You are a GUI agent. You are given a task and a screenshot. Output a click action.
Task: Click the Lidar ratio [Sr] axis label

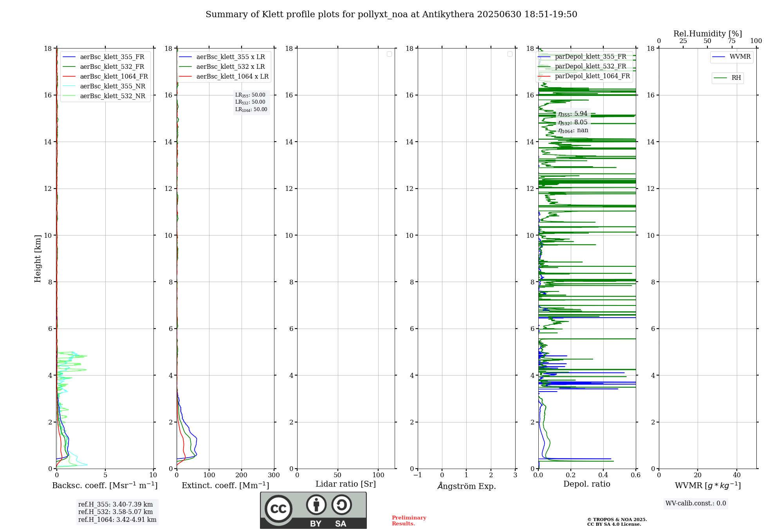coord(346,484)
